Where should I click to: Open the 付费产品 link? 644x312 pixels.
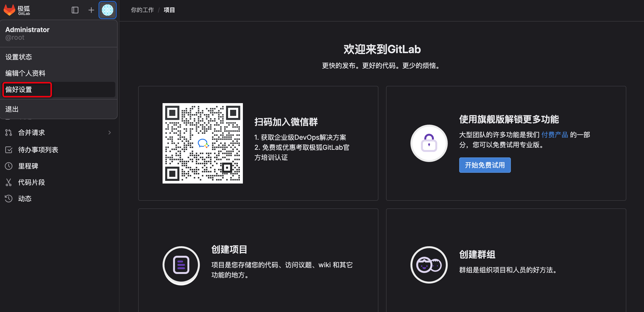tap(554, 135)
